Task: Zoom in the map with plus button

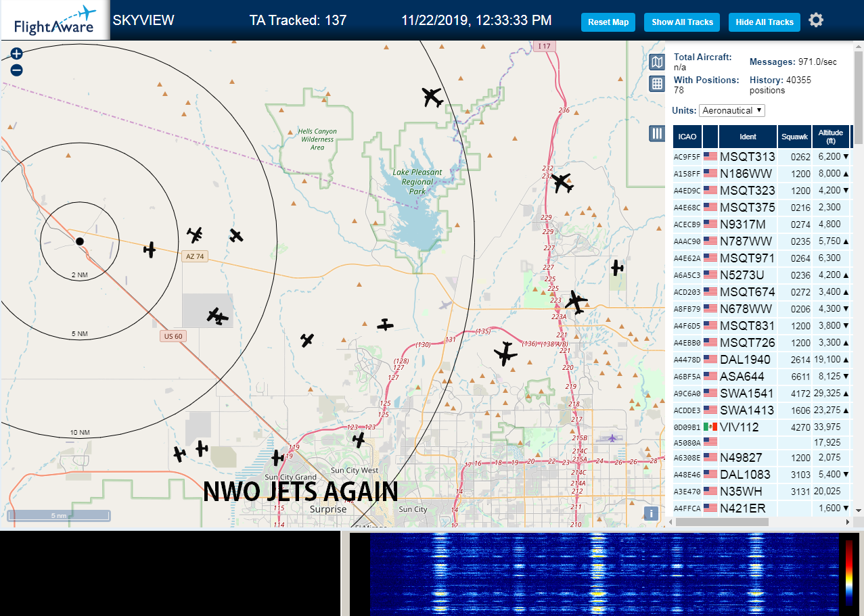Action: pos(17,53)
